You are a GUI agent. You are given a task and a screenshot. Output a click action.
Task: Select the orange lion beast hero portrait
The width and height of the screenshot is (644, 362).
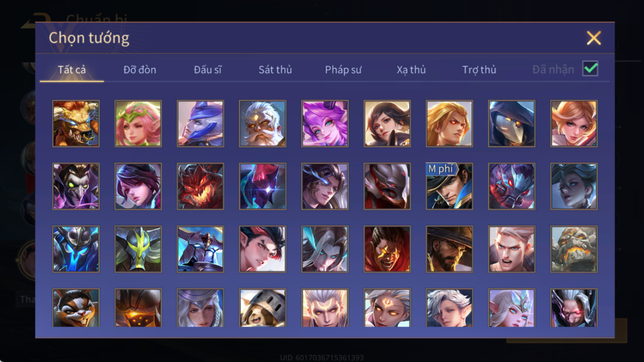(76, 123)
